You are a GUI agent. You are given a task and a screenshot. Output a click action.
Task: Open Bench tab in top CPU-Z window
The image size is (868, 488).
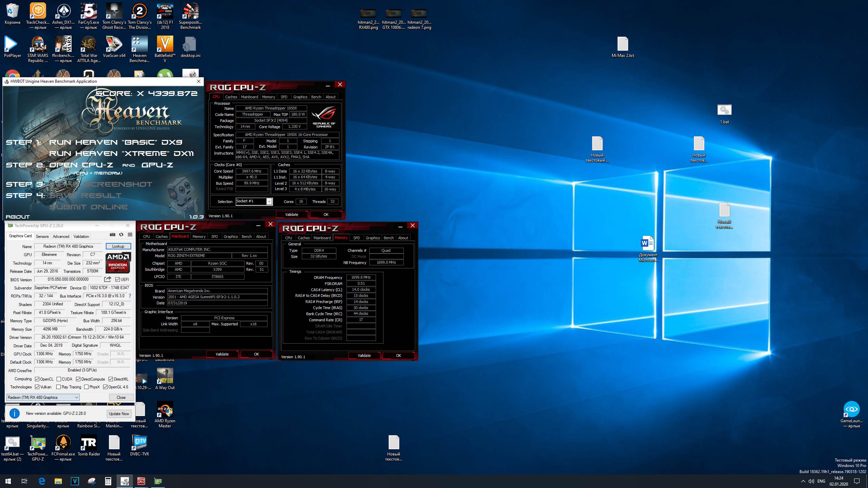click(x=316, y=97)
